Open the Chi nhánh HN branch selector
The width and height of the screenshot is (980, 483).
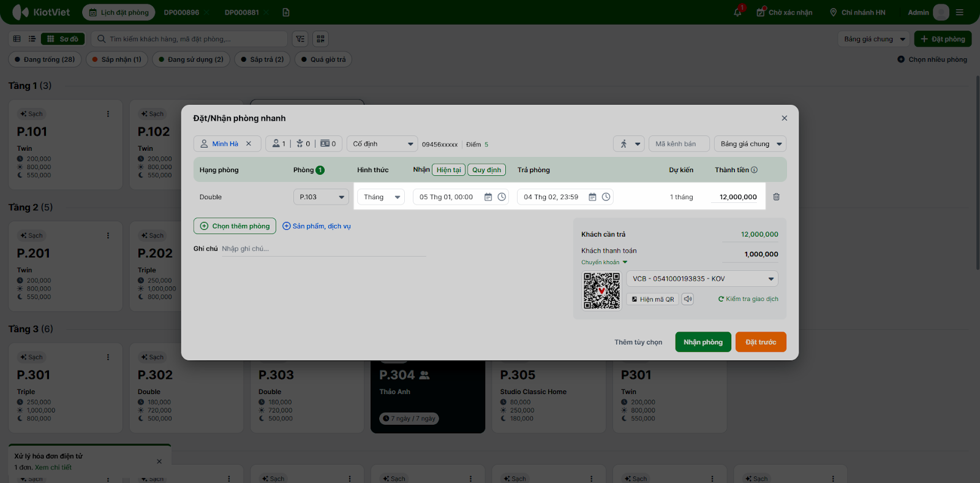point(858,12)
